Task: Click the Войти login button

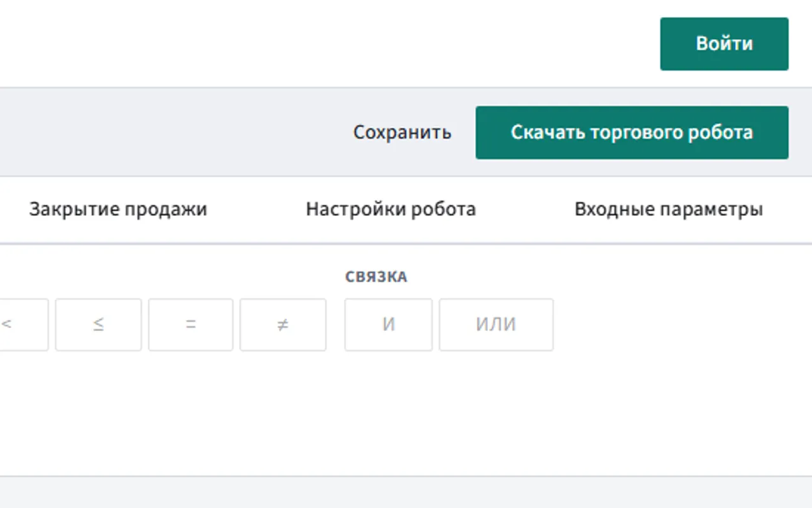Action: (x=724, y=44)
